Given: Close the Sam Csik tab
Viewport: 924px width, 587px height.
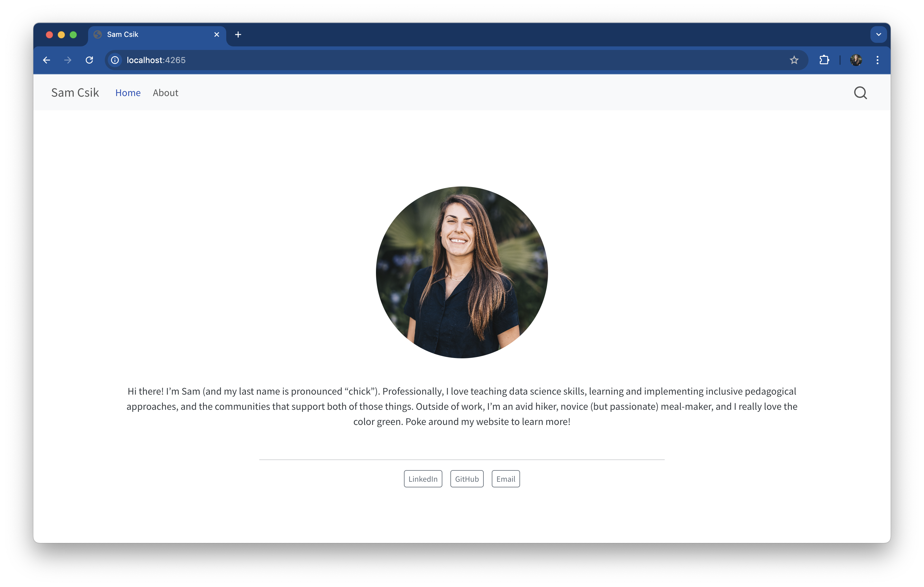Looking at the screenshot, I should (217, 34).
